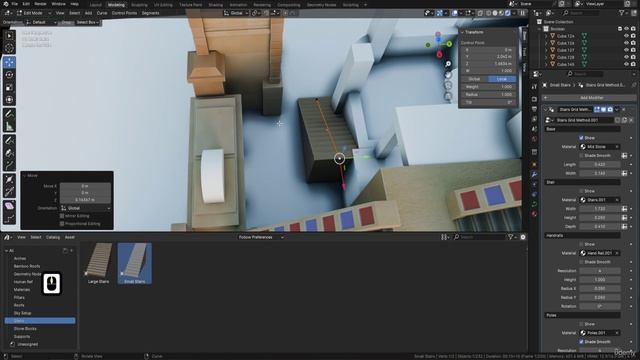This screenshot has height=360, width=640.
Task: Switch transform space to Local
Action: pyautogui.click(x=502, y=79)
